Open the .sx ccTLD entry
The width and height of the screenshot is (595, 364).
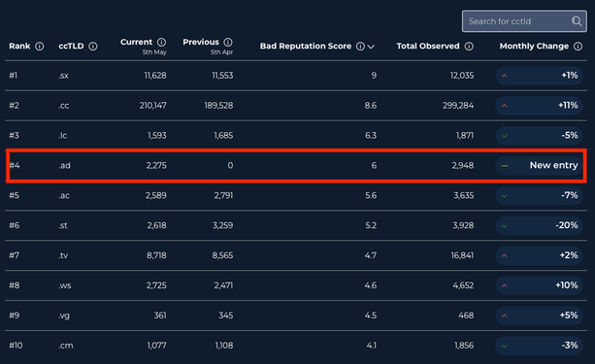[63, 76]
